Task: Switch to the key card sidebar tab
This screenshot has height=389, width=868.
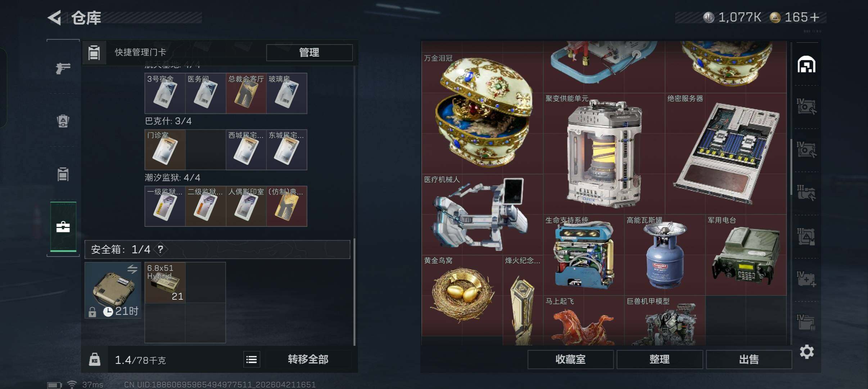Action: [63, 174]
